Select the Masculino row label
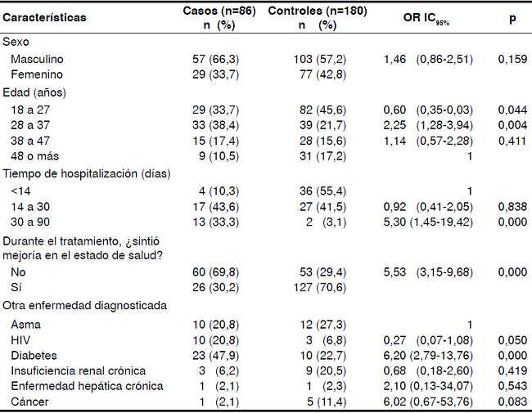The width and height of the screenshot is (532, 413). pos(37,59)
